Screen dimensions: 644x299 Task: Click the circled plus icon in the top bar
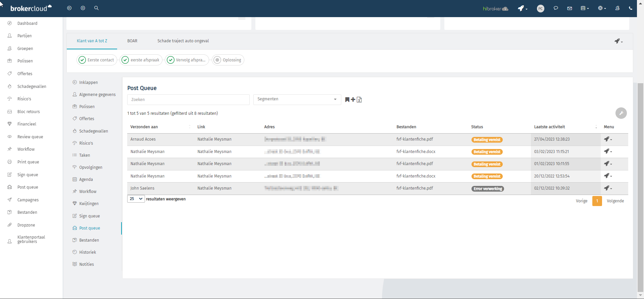[83, 8]
